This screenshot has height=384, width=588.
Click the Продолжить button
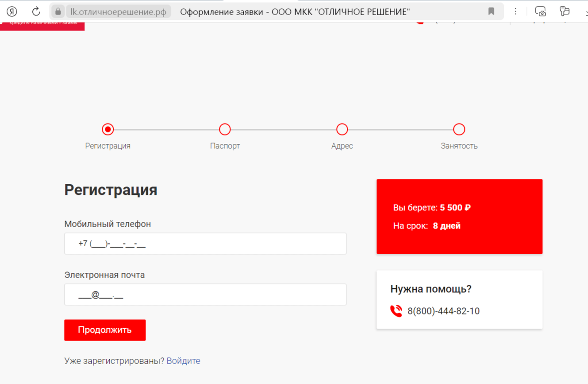(x=105, y=330)
